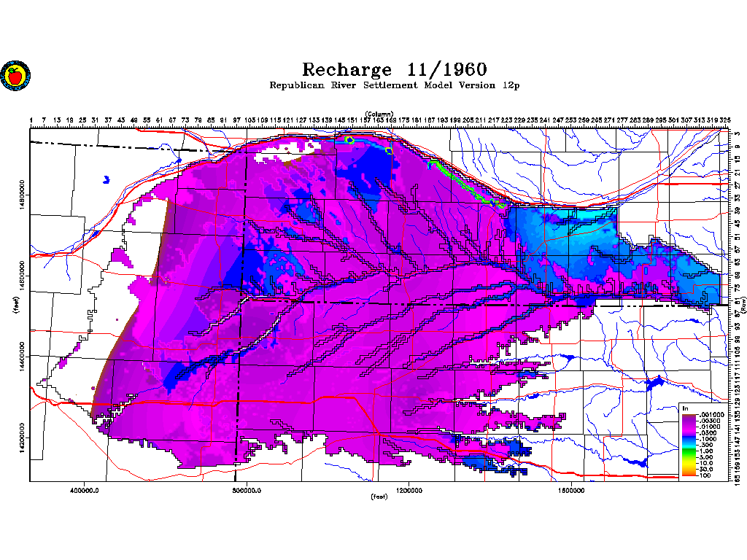Click column number '1' on top ruler

click(x=31, y=120)
